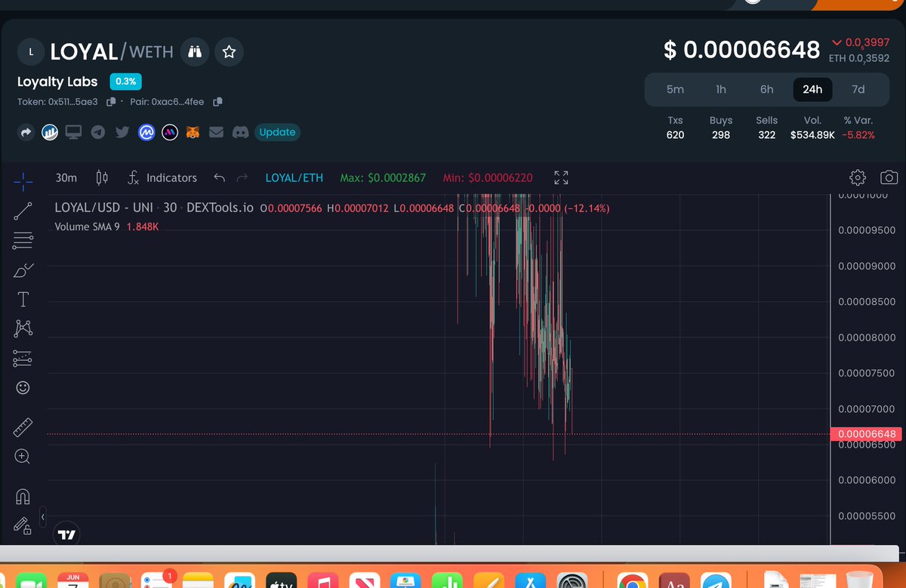
Task: Select the 1h stats tab
Action: pyautogui.click(x=721, y=89)
